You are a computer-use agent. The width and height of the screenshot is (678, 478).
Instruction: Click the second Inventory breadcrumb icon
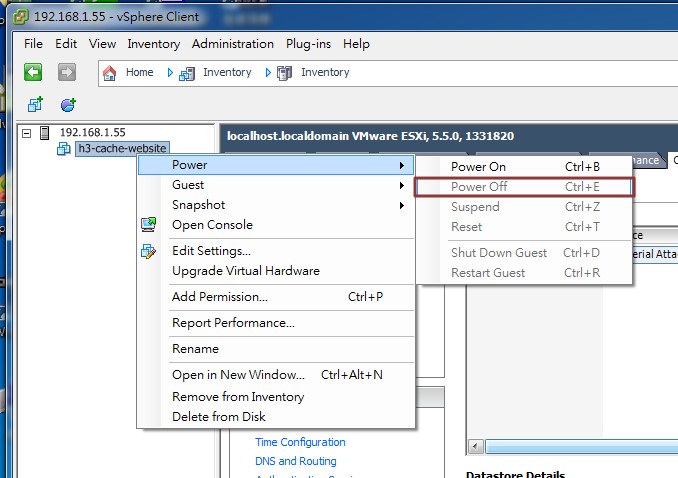tap(285, 73)
